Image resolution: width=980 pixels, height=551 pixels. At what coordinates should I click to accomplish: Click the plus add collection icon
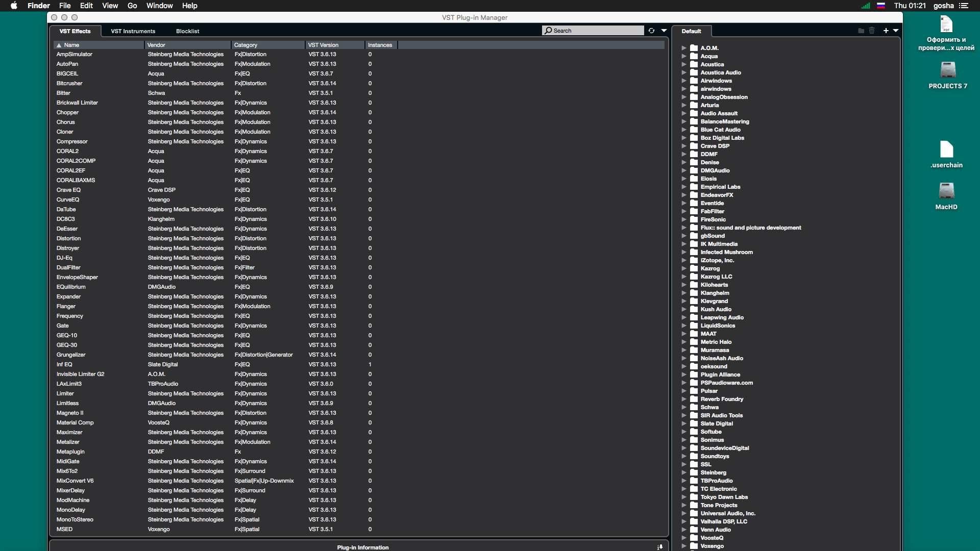pyautogui.click(x=886, y=31)
